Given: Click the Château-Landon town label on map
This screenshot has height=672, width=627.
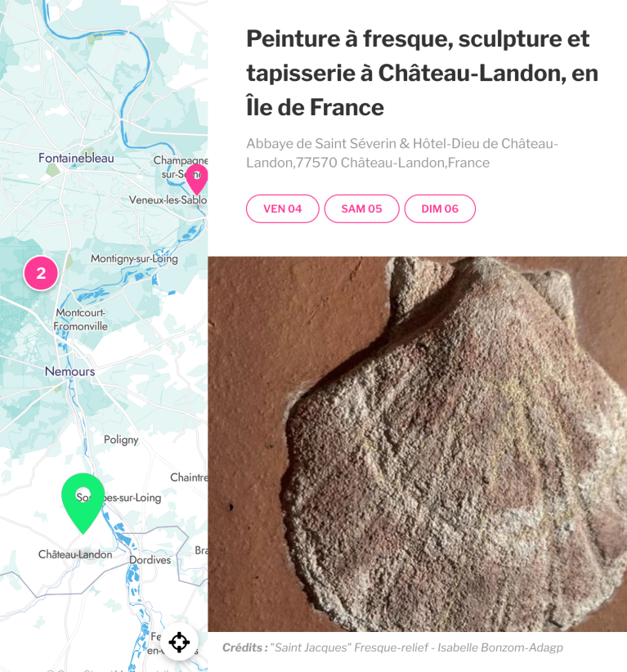Looking at the screenshot, I should click(75, 554).
